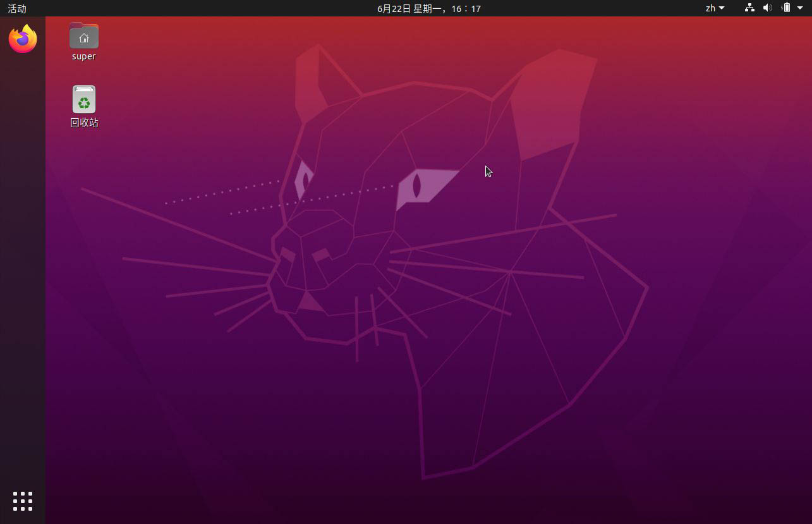Viewport: 812px width, 524px height.
Task: Launch Firefox from the dock
Action: [23, 39]
